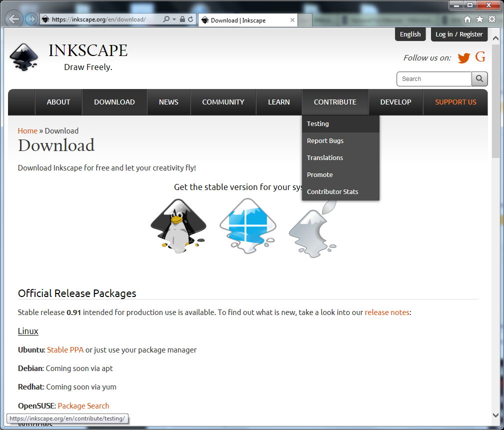Viewport: 504px width, 430px height.
Task: Click the Apple Mac download icon
Action: pyautogui.click(x=313, y=229)
